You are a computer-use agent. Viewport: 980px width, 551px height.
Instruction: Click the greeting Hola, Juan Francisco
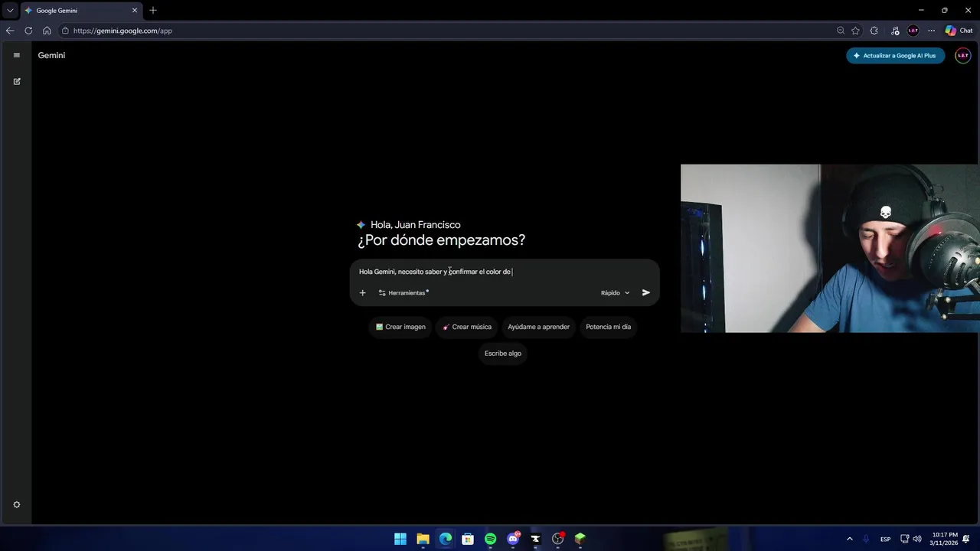[416, 225]
